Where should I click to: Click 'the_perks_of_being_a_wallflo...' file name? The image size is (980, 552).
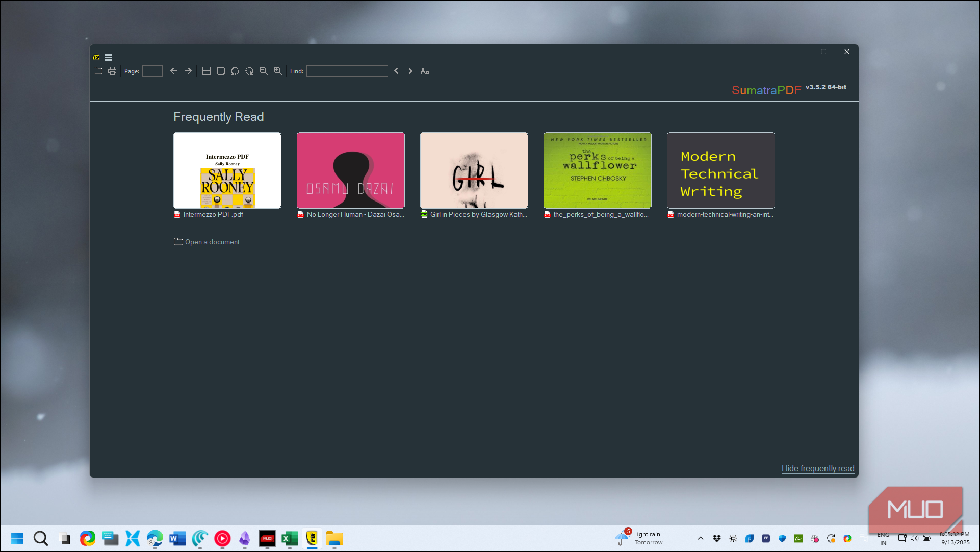click(601, 215)
